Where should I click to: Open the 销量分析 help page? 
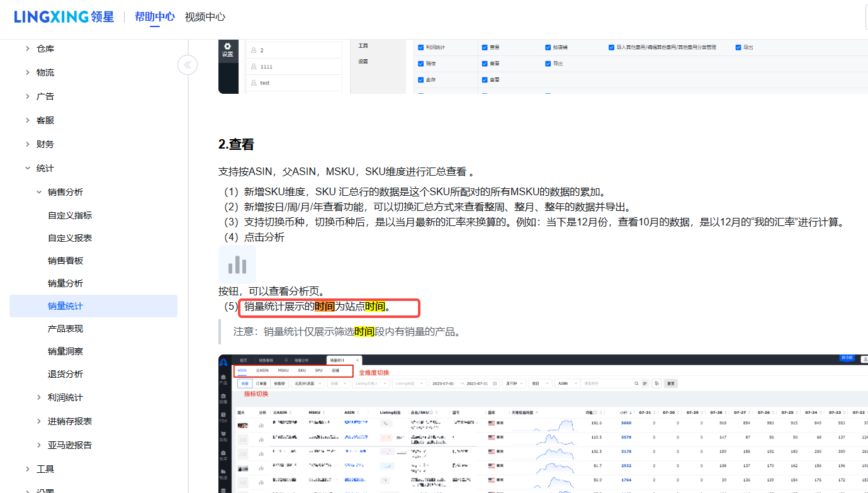[x=65, y=283]
